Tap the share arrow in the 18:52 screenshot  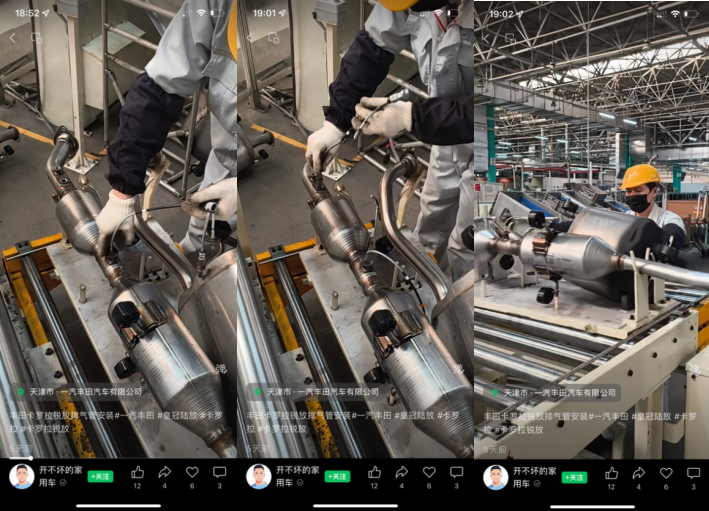(x=164, y=472)
